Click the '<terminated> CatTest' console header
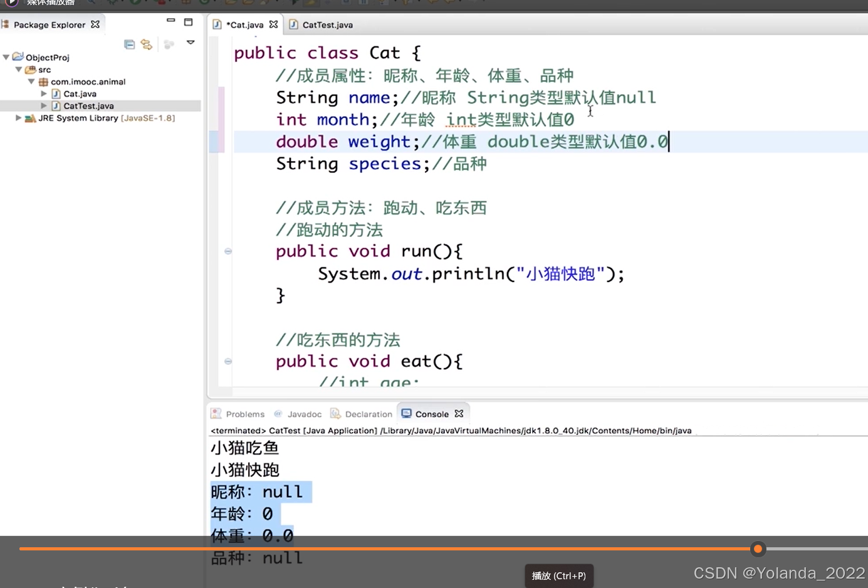Screen dimensions: 868x588 click(x=451, y=431)
